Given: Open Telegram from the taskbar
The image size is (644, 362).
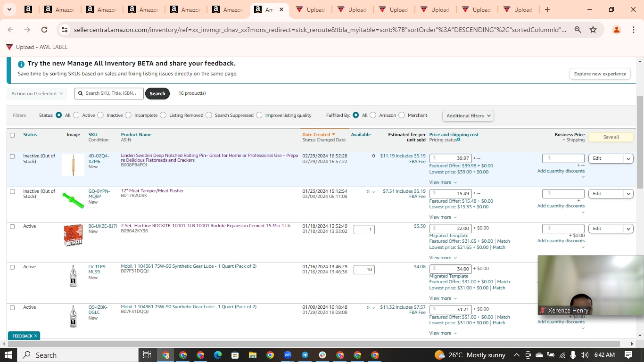Looking at the screenshot, I should tap(305, 355).
